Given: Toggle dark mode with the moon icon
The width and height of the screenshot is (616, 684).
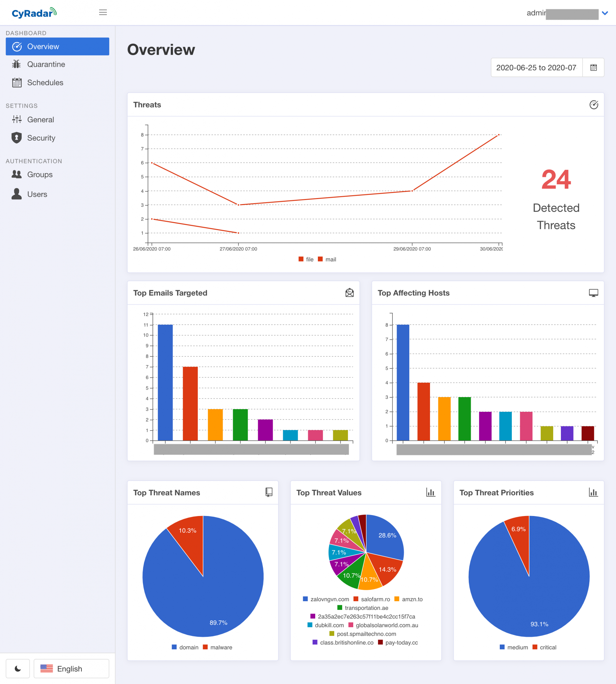Looking at the screenshot, I should click(18, 668).
